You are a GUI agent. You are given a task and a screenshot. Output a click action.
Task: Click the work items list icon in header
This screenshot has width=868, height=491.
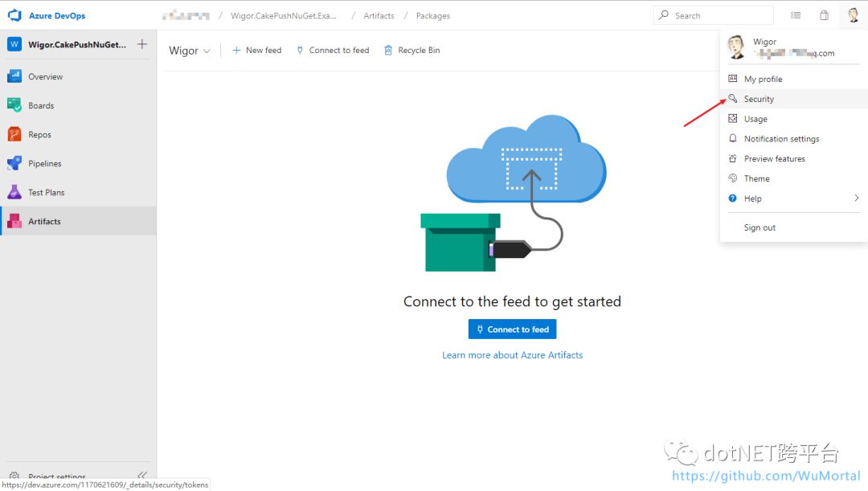tap(796, 15)
